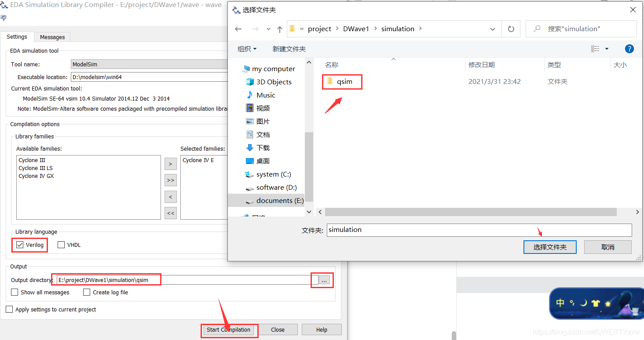
Task: Create a new folder with 新建文件夹
Action: click(289, 49)
